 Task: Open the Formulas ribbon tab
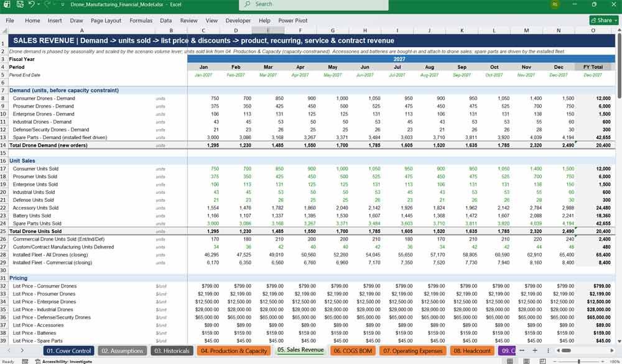click(x=141, y=20)
